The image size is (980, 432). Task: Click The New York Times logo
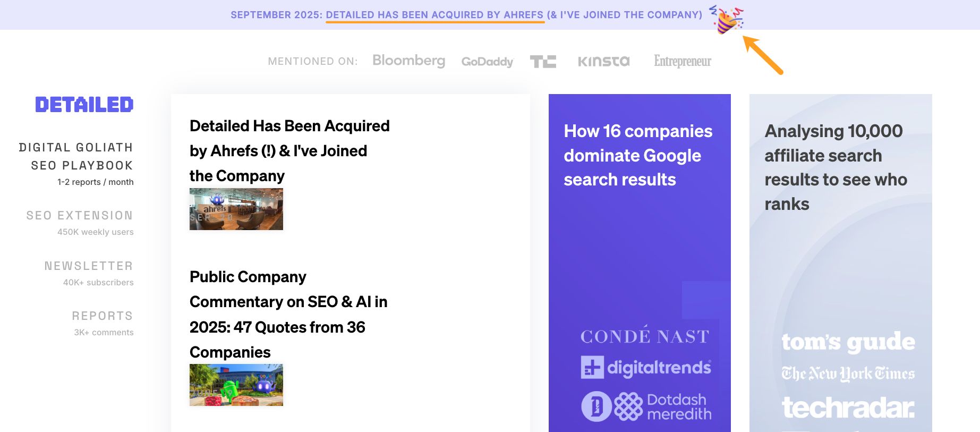848,374
